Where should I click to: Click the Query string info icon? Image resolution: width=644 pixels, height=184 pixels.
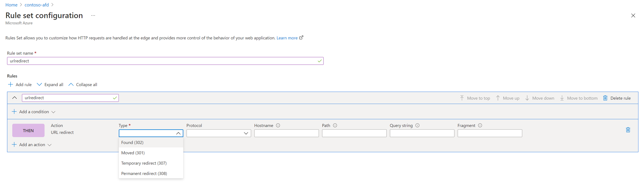pyautogui.click(x=417, y=125)
